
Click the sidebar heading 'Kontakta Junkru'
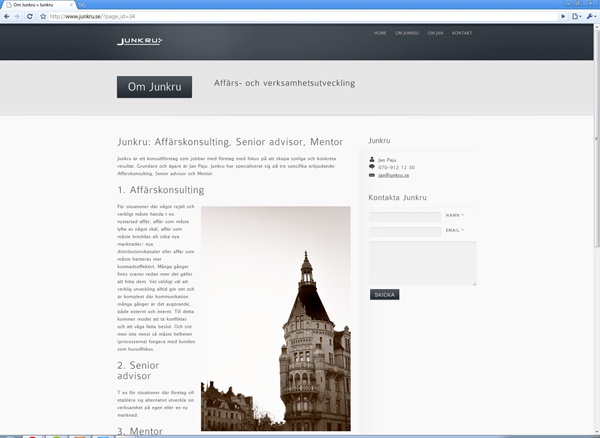click(397, 198)
